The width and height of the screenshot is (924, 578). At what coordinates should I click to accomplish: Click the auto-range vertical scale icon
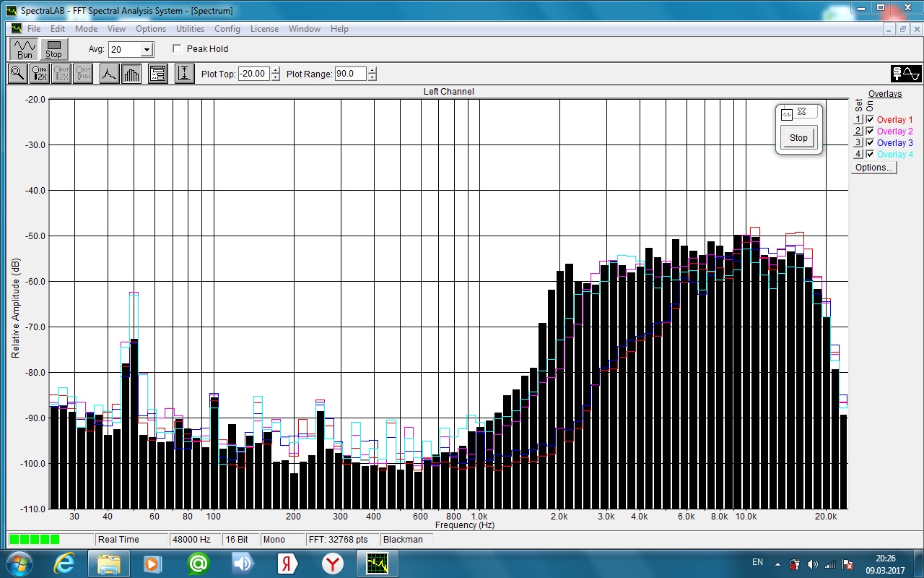pyautogui.click(x=184, y=73)
